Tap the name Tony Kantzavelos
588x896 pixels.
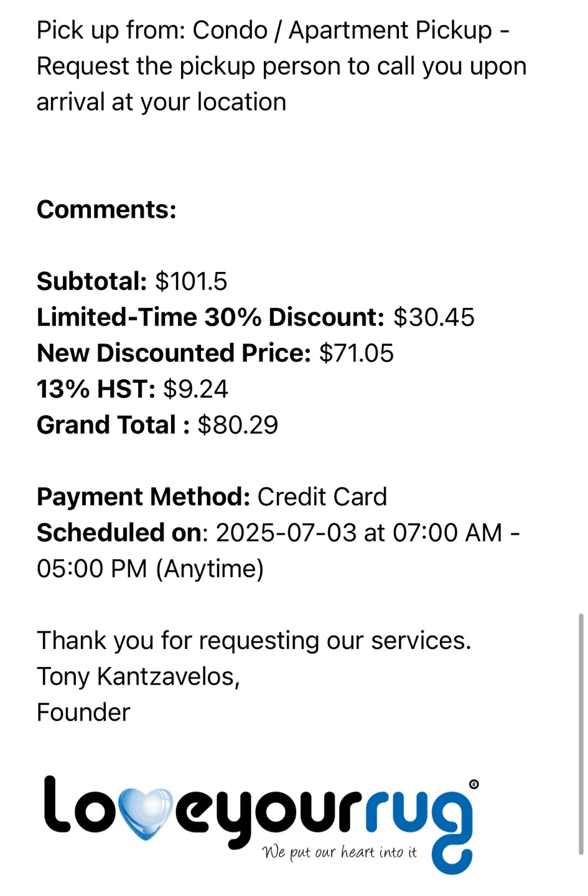138,676
